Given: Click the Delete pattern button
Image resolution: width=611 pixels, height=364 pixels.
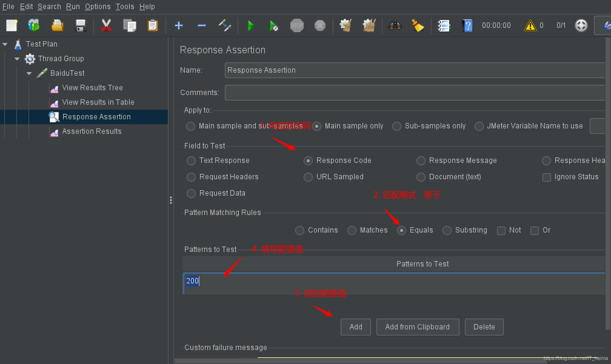Looking at the screenshot, I should (x=484, y=327).
